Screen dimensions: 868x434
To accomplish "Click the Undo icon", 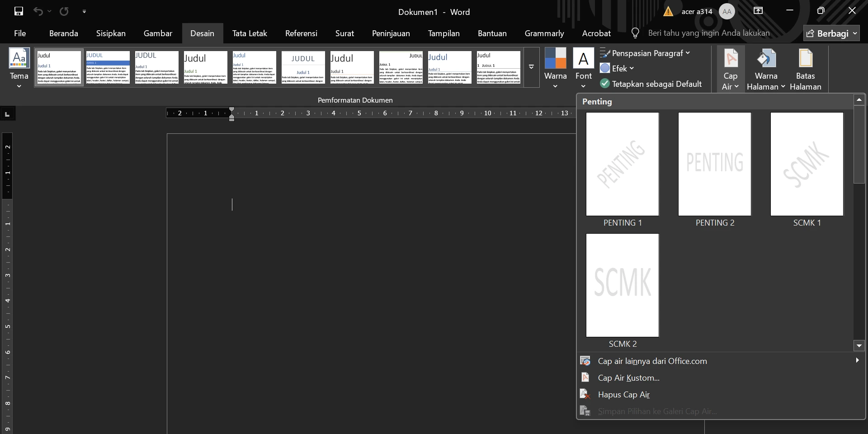I will (x=38, y=11).
